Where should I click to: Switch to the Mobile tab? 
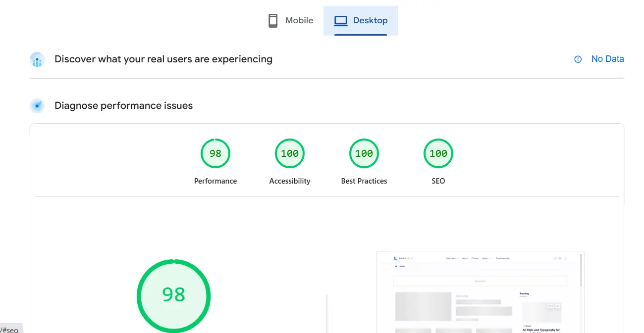[x=291, y=21]
